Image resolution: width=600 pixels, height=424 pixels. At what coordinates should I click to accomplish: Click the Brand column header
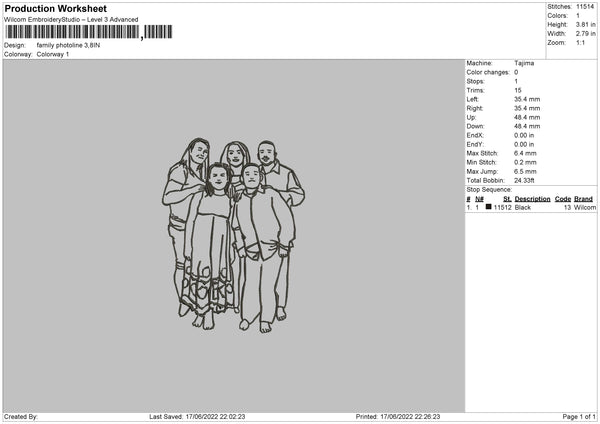pos(584,199)
